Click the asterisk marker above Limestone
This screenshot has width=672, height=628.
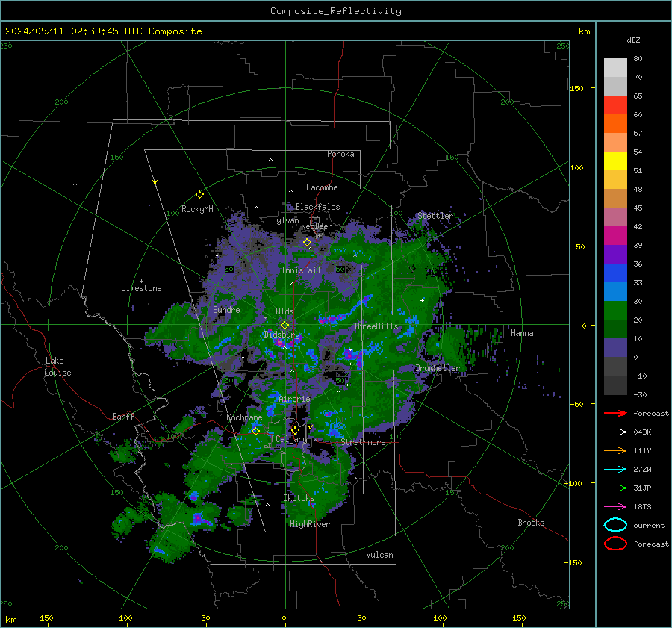click(x=141, y=282)
